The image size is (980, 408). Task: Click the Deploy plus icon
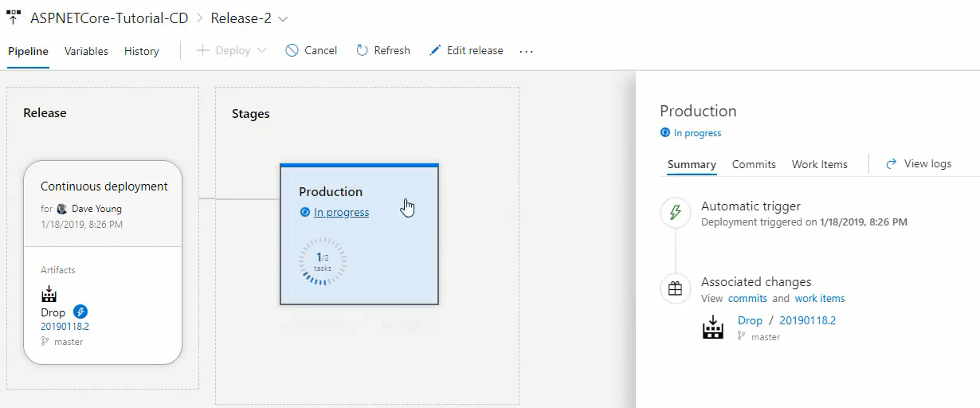point(202,50)
